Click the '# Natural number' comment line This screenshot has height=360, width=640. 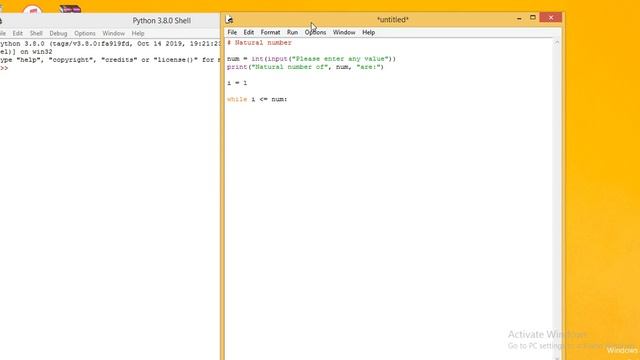259,42
